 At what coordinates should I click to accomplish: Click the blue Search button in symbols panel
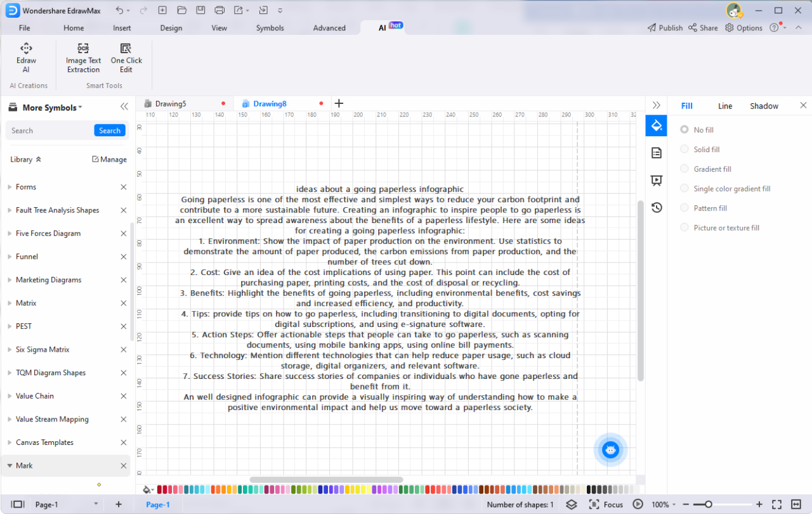point(109,130)
